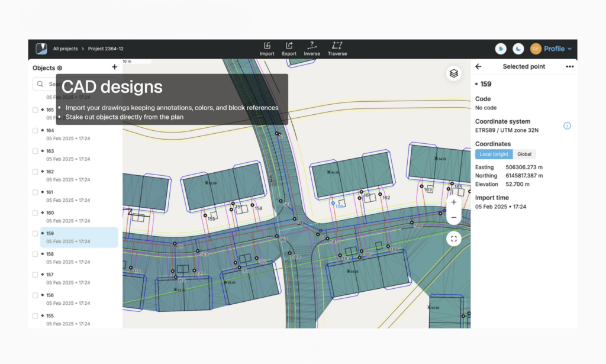Open the Import tool
606x364 pixels.
tap(267, 49)
